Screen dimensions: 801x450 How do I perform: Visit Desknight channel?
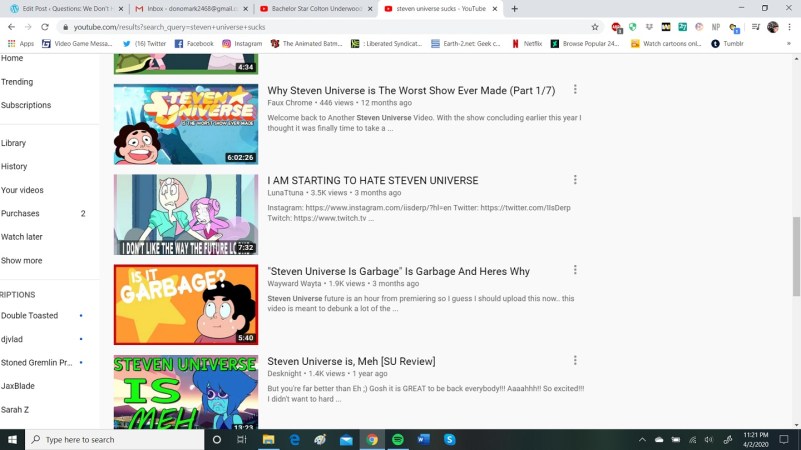click(x=285, y=373)
